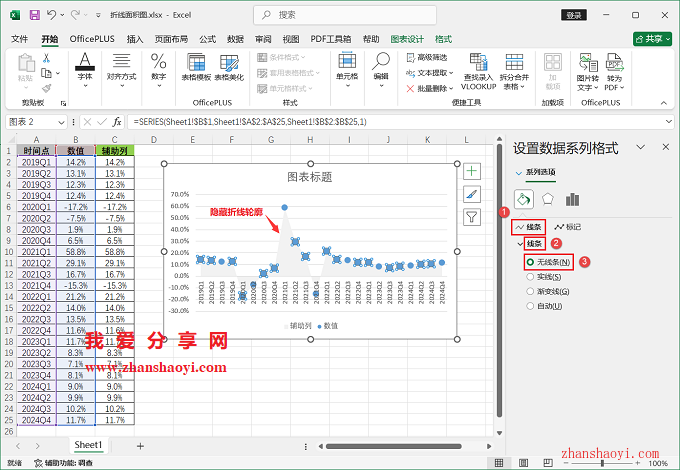Select the Format Painter brush icon
Viewport: 680px width, 470px height.
point(46,88)
